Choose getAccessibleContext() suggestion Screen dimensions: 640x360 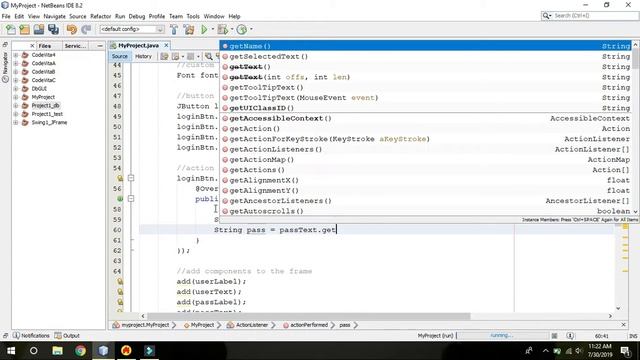pos(426,118)
